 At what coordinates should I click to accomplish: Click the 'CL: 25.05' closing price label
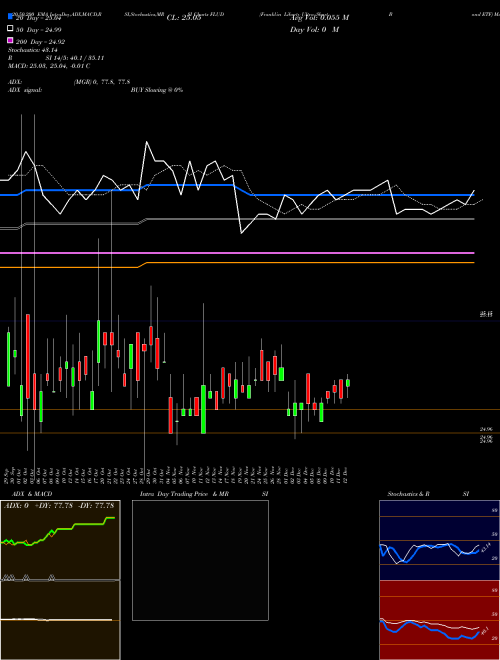184,18
